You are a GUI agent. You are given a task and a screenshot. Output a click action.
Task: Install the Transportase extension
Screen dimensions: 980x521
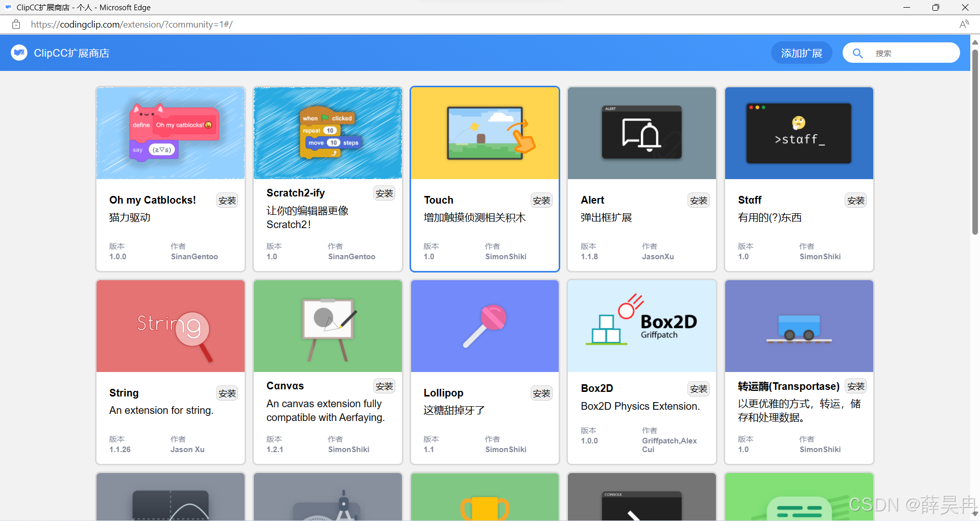click(856, 386)
